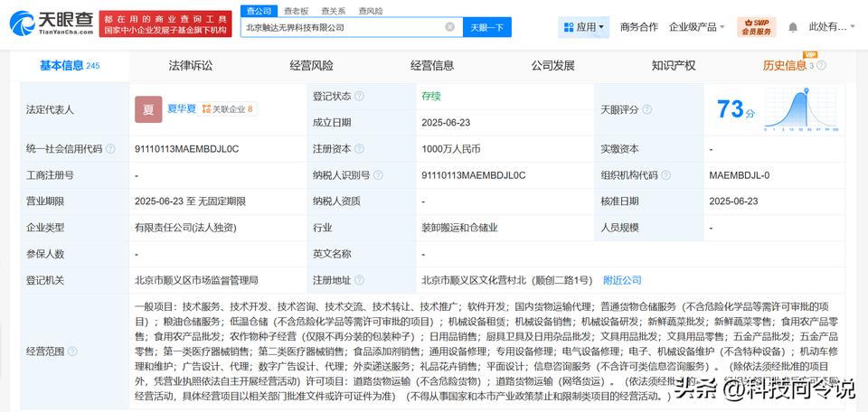Click the 核准日期 value 2025-06-23

pyautogui.click(x=733, y=201)
